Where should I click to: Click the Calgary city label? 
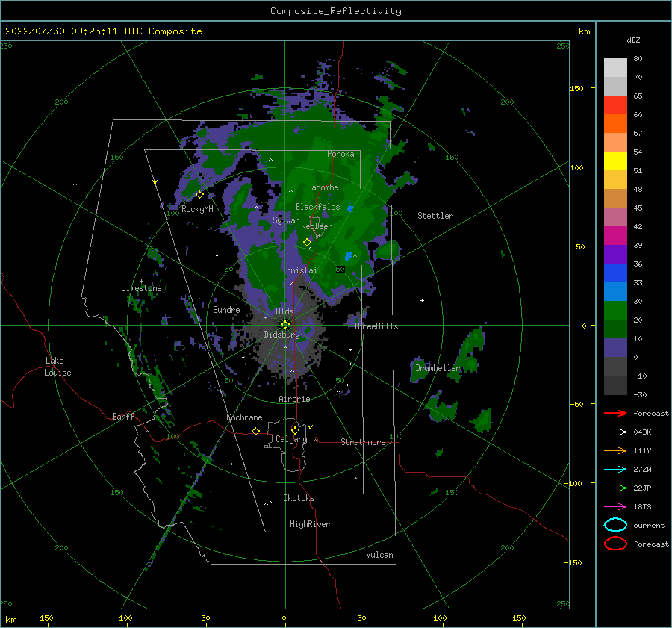tap(291, 439)
